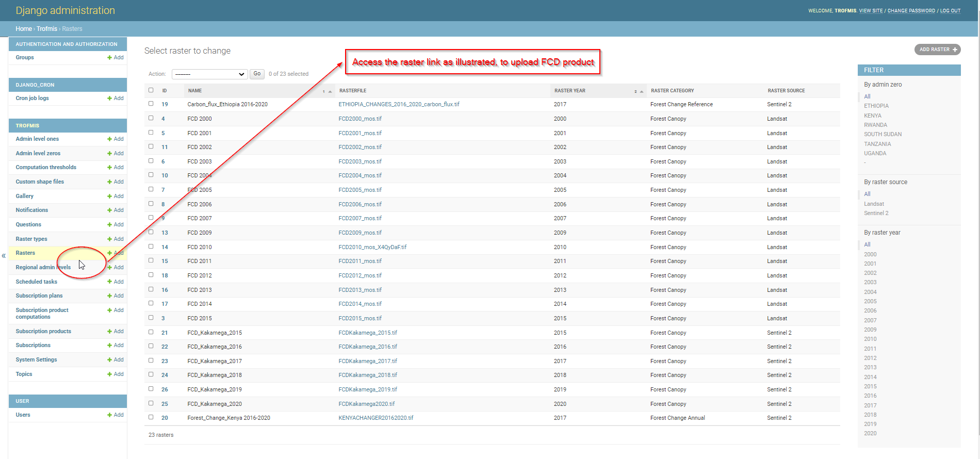Filter by raster year 2020
980x459 pixels.
[870, 433]
